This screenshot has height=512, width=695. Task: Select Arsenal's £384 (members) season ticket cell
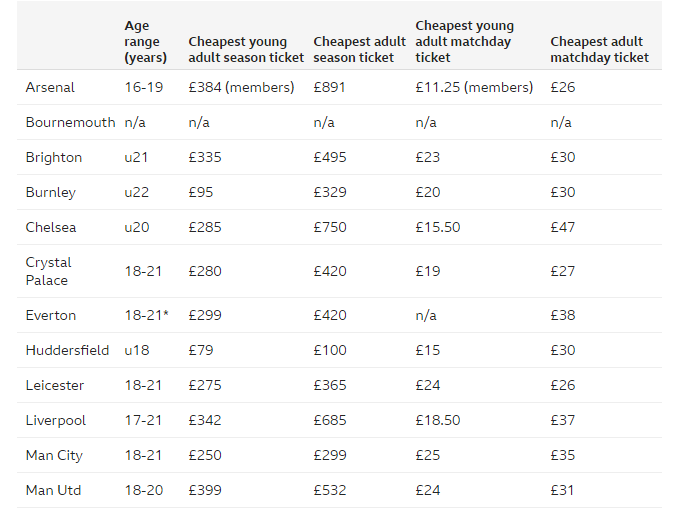241,87
